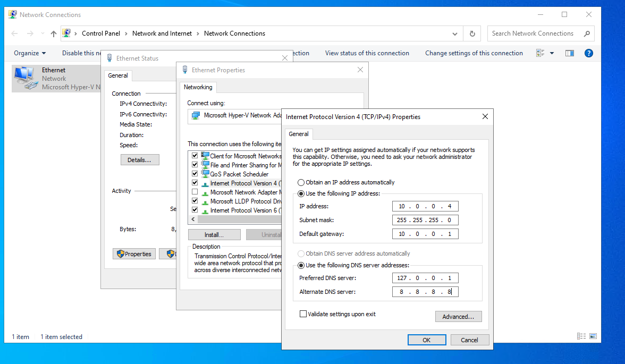625x364 pixels.
Task: Enable Validate settings upon exit
Action: tap(303, 314)
